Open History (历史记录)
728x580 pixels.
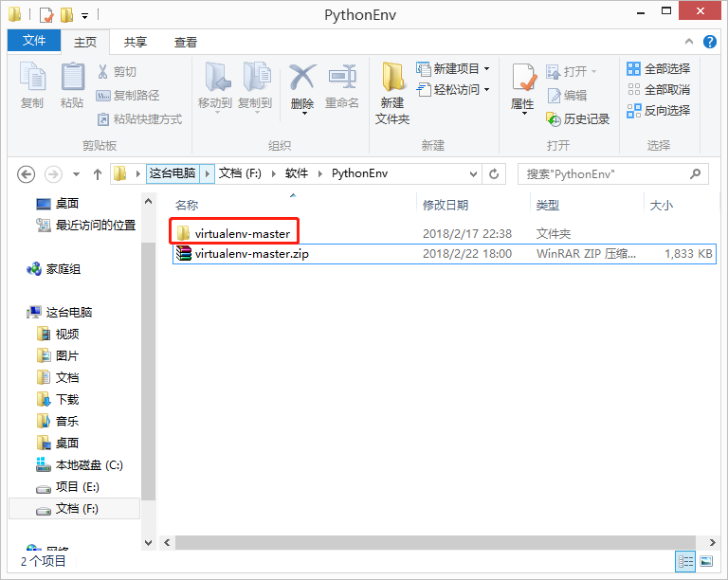578,119
